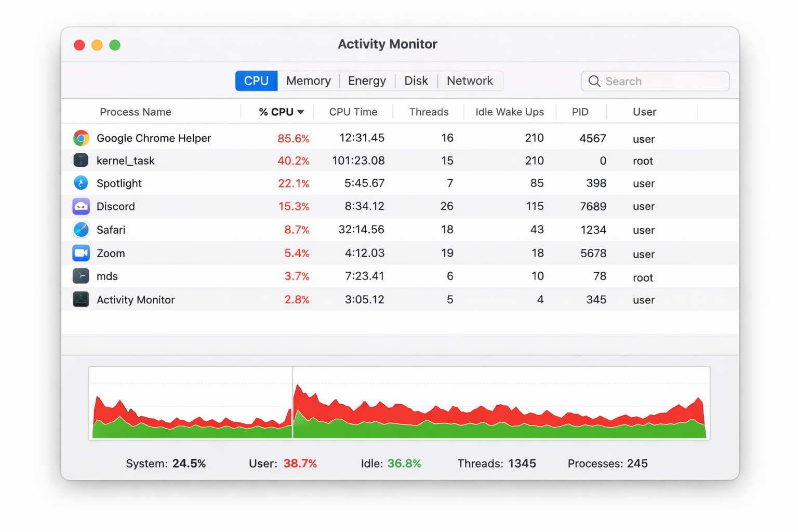Click the Safari compass icon
This screenshot has height=532, width=798.
81,230
